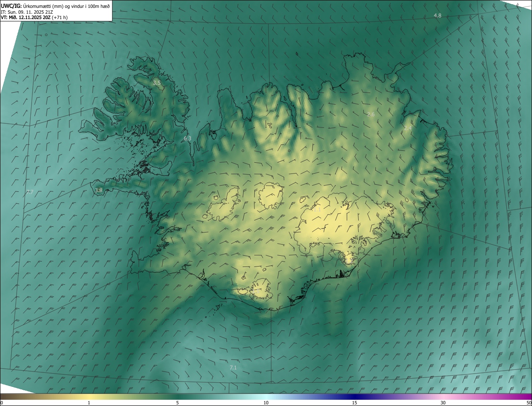Click the 'IT: Sun. 09. 11. 2025 21Z' line
Viewport: 532px width, 406px height.
[x=27, y=12]
